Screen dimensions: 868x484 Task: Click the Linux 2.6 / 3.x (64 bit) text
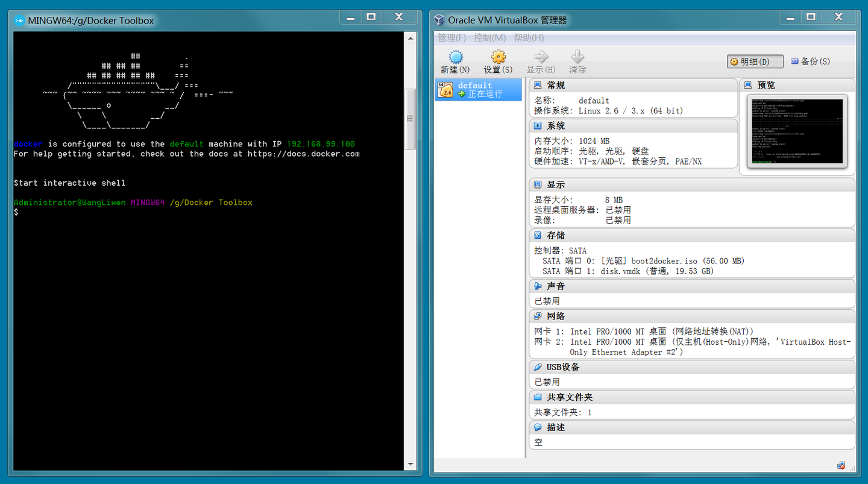pyautogui.click(x=631, y=111)
